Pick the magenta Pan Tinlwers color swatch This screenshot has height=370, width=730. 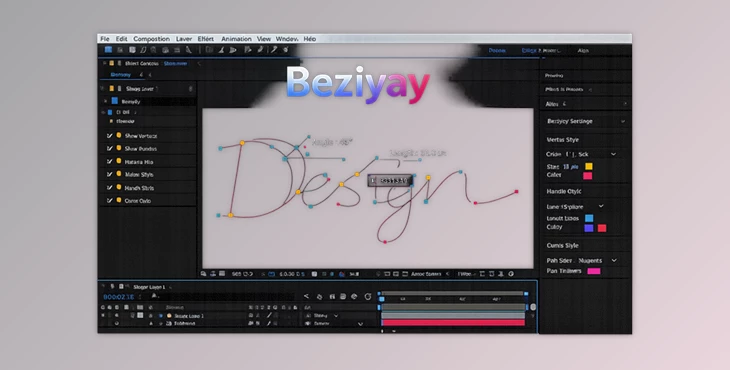click(594, 271)
